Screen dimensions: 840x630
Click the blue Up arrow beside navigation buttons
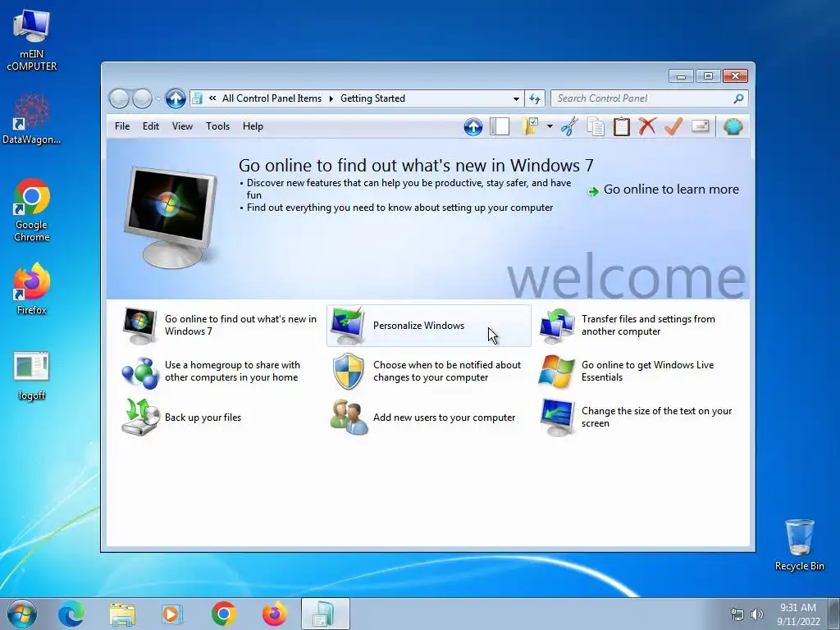176,98
